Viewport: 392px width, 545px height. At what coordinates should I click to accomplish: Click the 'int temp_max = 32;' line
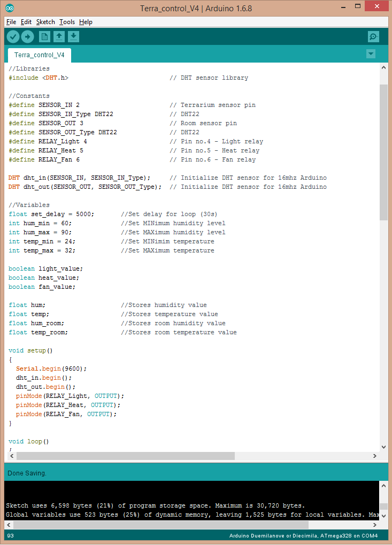pyautogui.click(x=42, y=251)
